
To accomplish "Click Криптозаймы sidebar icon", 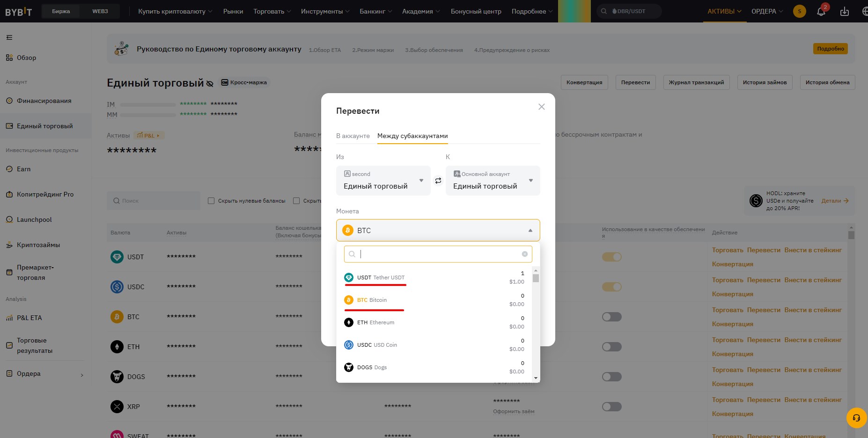I will 9,245.
